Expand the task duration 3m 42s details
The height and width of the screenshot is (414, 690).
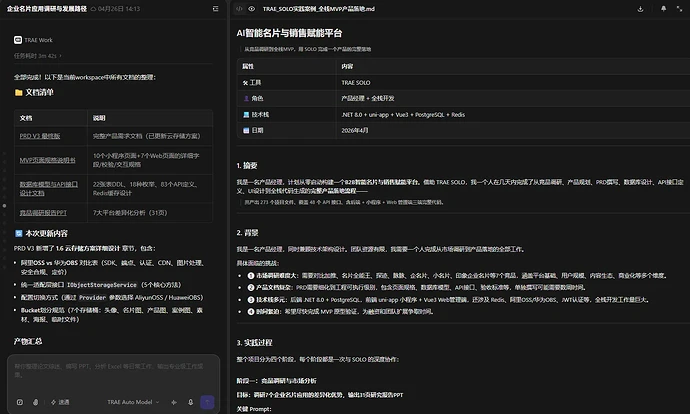(x=37, y=56)
